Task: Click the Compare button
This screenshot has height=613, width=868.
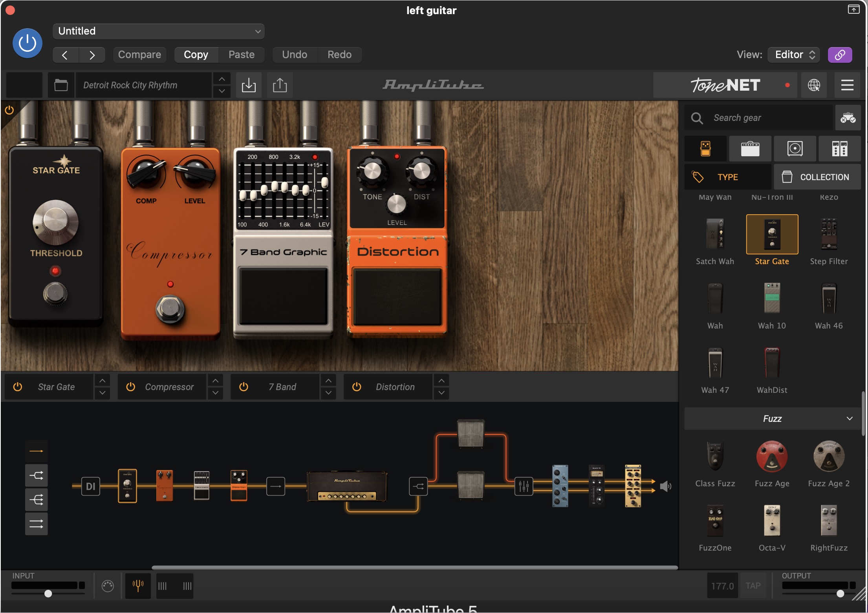Action: [140, 55]
